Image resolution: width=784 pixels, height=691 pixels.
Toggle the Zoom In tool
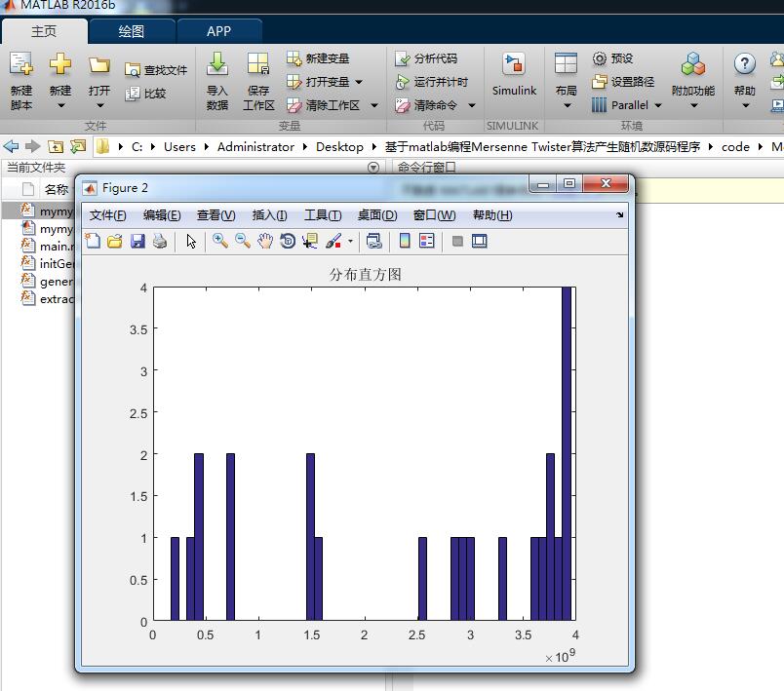click(x=220, y=242)
